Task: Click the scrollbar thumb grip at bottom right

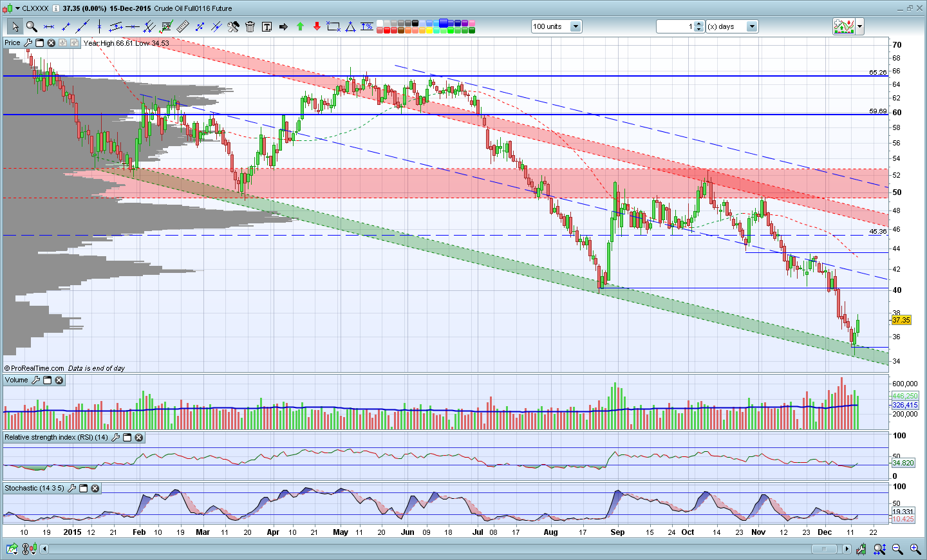Action: pos(824,549)
